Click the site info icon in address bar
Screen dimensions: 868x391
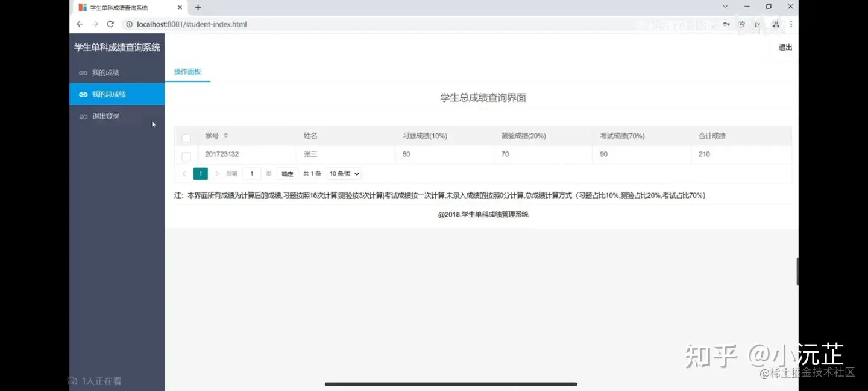[x=129, y=24]
